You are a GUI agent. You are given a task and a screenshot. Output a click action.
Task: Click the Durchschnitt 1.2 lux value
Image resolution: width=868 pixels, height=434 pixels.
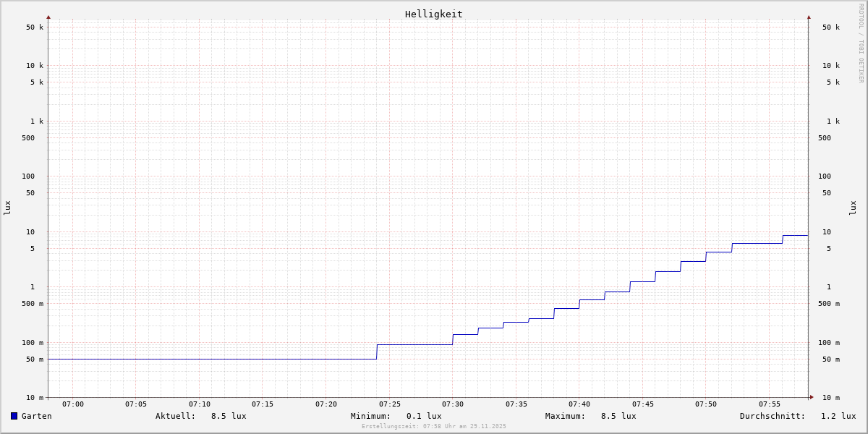click(x=838, y=416)
